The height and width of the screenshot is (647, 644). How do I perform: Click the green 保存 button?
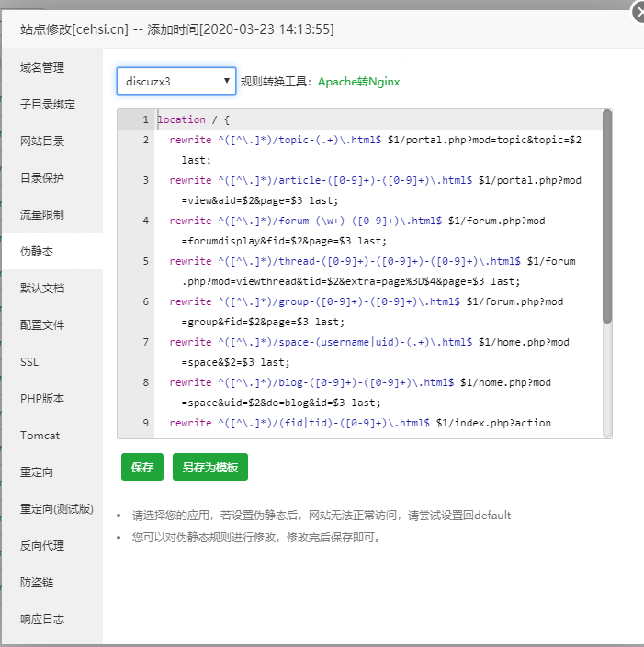click(x=141, y=467)
